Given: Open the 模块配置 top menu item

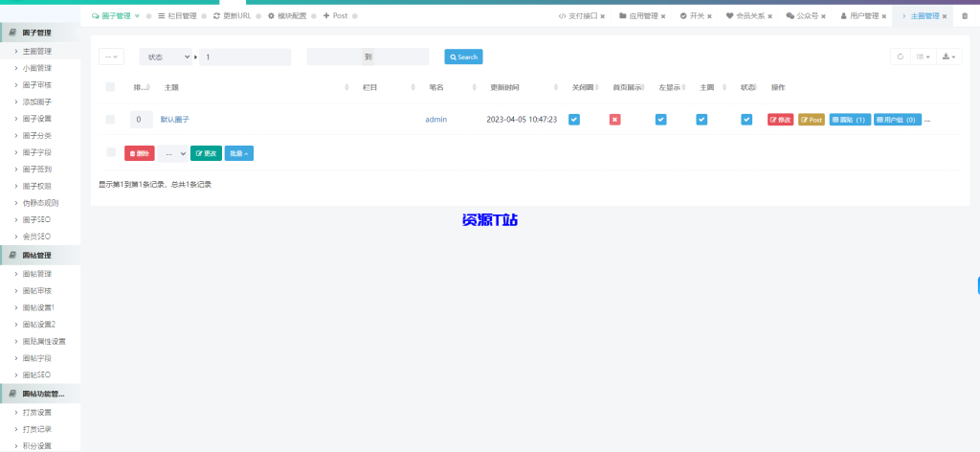Looking at the screenshot, I should tap(287, 15).
